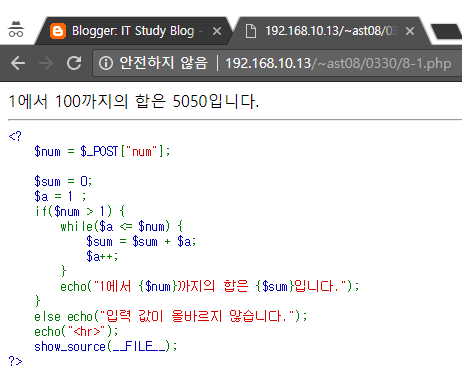Click the browser back arrow

click(18, 63)
